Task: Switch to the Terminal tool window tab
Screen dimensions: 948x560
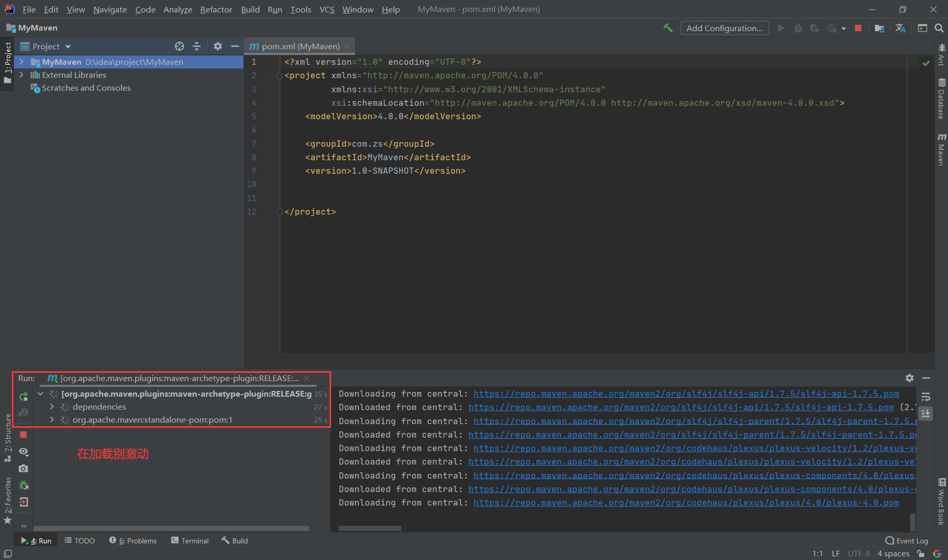Action: pyautogui.click(x=190, y=540)
